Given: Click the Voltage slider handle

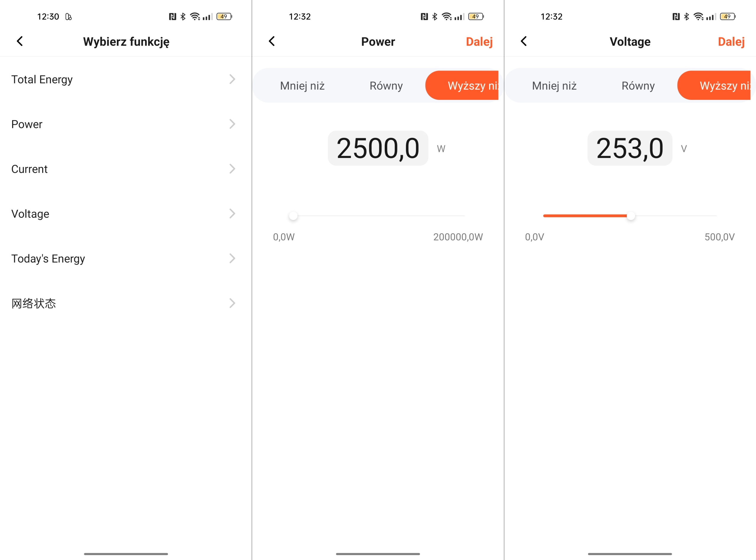Looking at the screenshot, I should (x=630, y=216).
